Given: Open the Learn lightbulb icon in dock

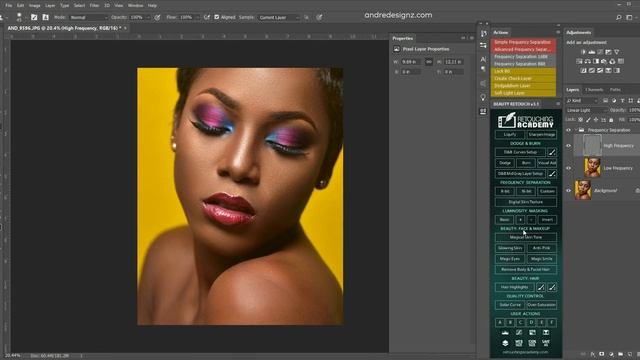Looking at the screenshot, I should click(x=484, y=98).
